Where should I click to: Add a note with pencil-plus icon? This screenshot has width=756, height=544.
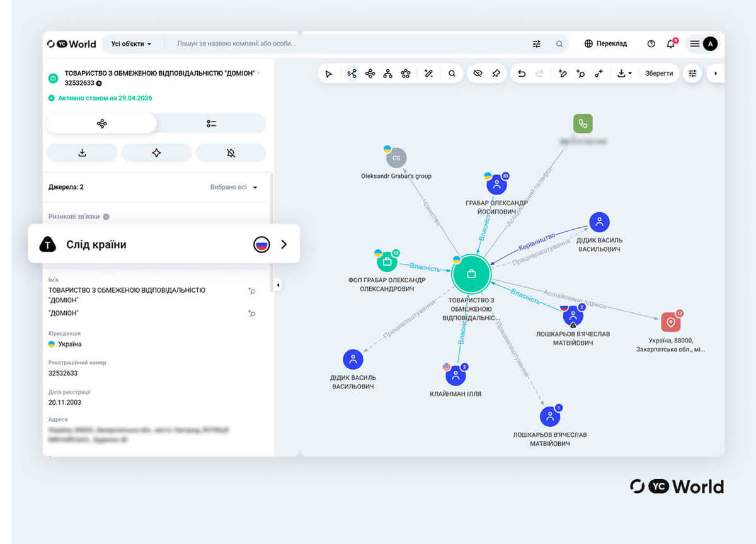pyautogui.click(x=563, y=74)
